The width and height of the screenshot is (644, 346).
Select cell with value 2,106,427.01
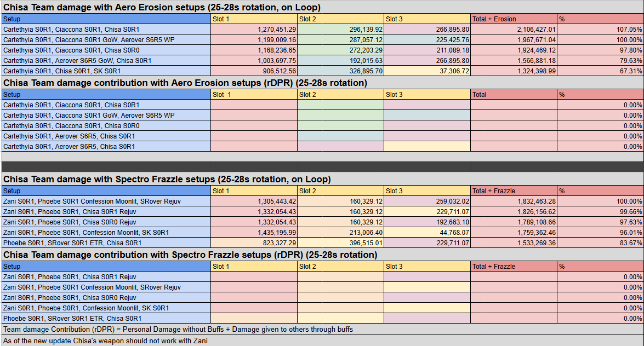point(514,30)
